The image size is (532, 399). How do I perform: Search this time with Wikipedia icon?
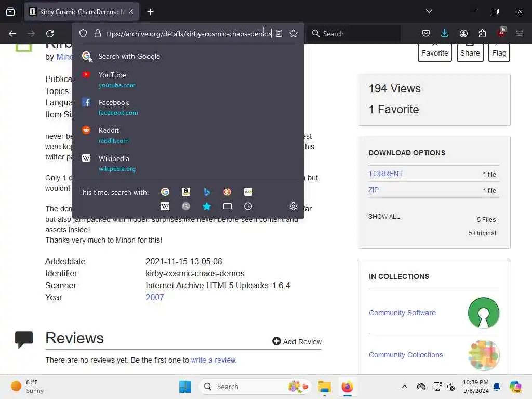pyautogui.click(x=165, y=206)
